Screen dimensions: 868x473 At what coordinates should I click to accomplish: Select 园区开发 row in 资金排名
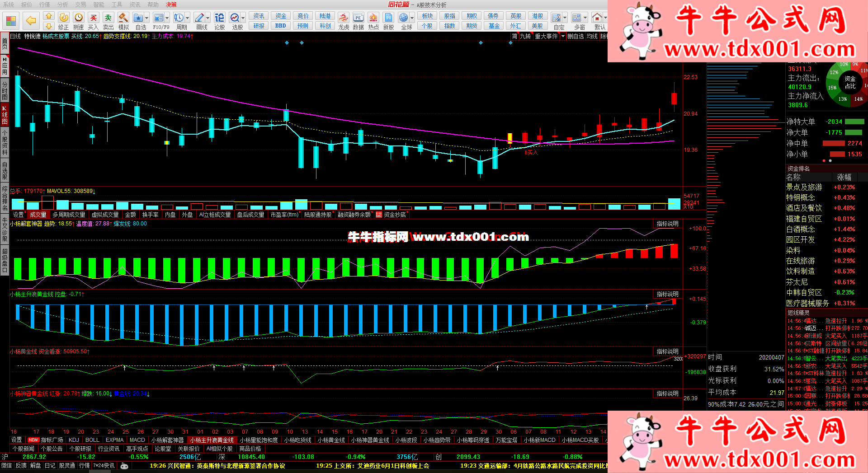[826, 240]
